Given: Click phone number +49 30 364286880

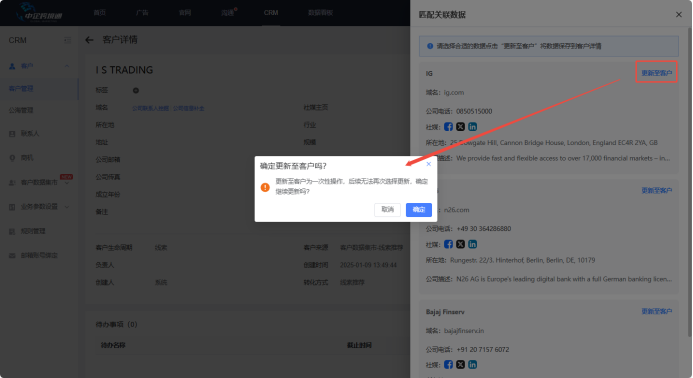Looking at the screenshot, I should tap(484, 229).
